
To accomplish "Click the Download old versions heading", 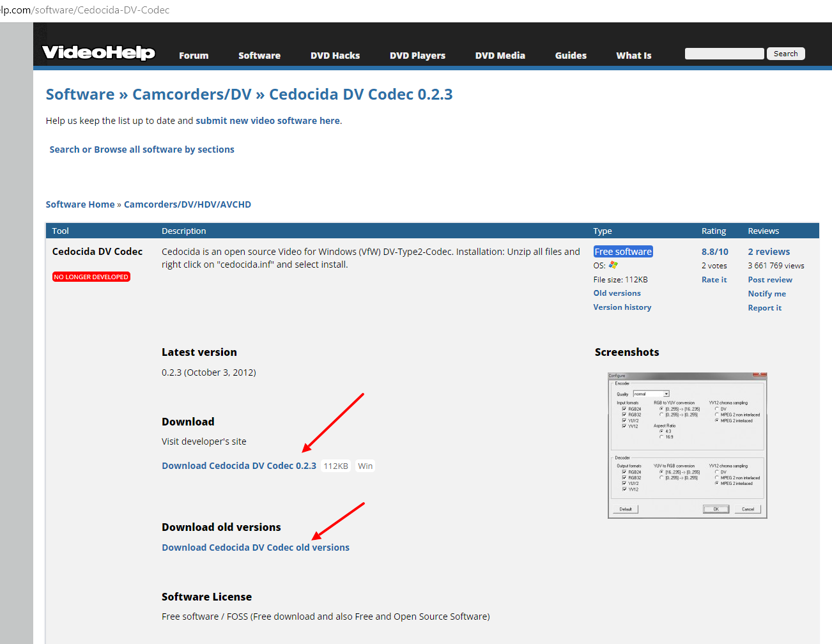I will [x=221, y=527].
